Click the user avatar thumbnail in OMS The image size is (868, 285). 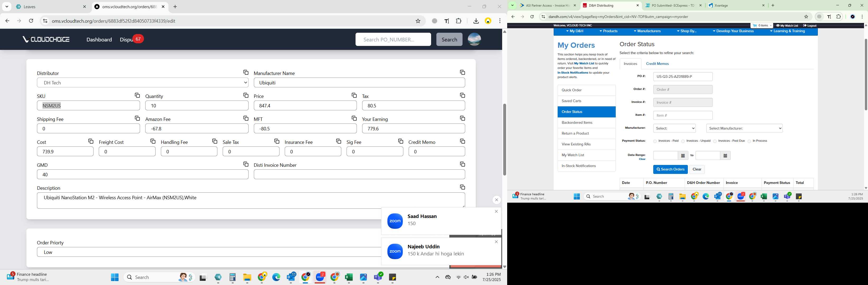pos(474,39)
